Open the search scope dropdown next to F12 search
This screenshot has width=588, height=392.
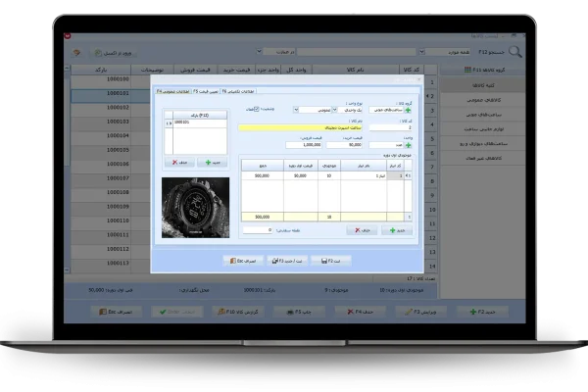pos(421,52)
